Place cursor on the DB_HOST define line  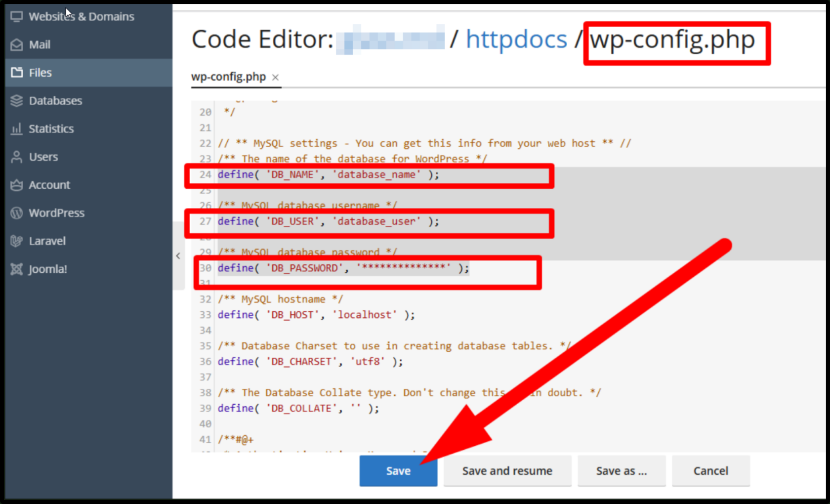click(x=316, y=315)
